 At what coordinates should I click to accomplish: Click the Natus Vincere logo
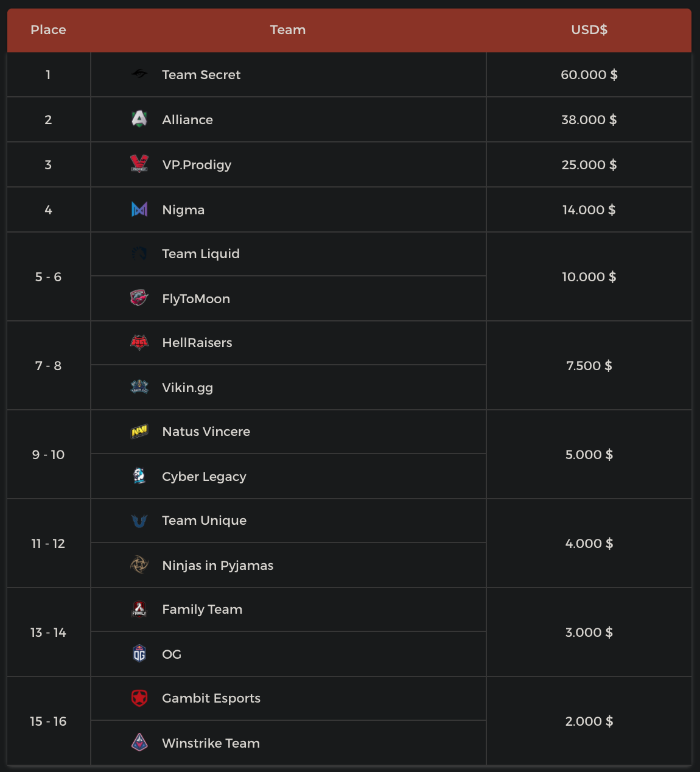point(139,432)
